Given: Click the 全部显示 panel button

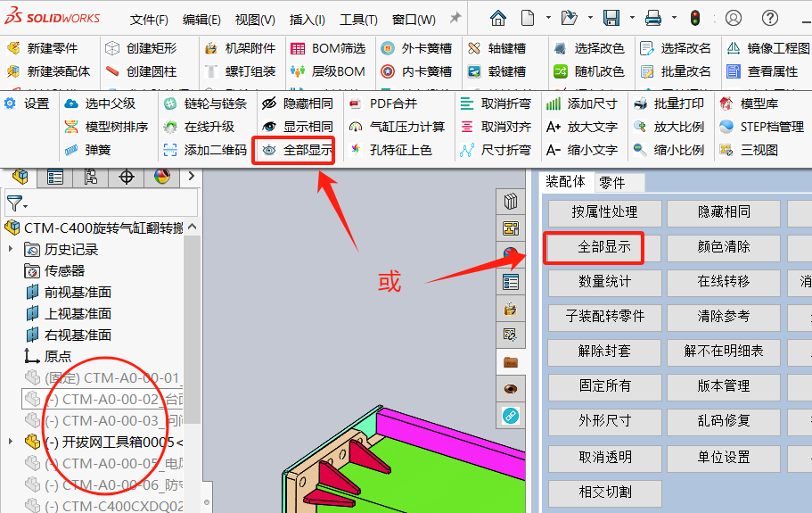Looking at the screenshot, I should coord(605,246).
